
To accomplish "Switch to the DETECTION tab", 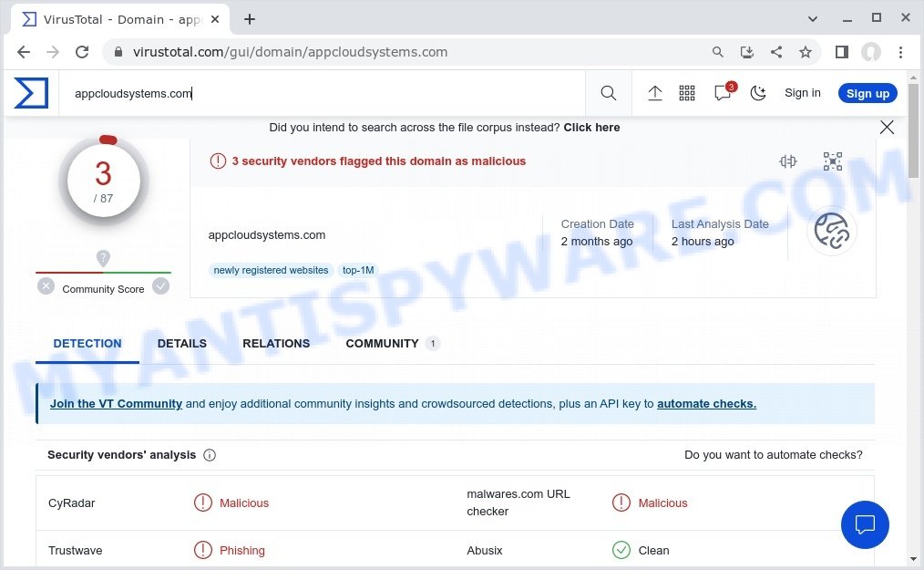I will coord(87,344).
